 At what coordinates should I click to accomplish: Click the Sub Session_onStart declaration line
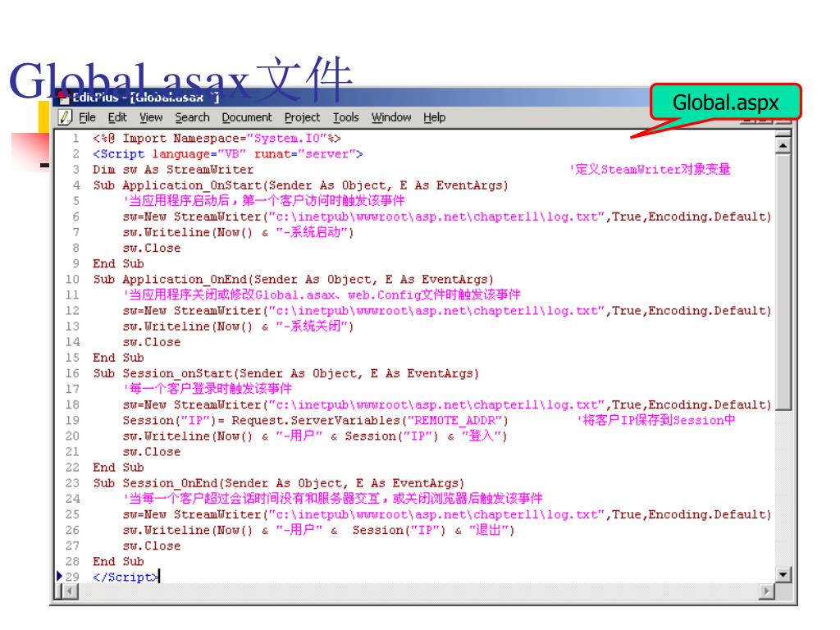pos(285,373)
